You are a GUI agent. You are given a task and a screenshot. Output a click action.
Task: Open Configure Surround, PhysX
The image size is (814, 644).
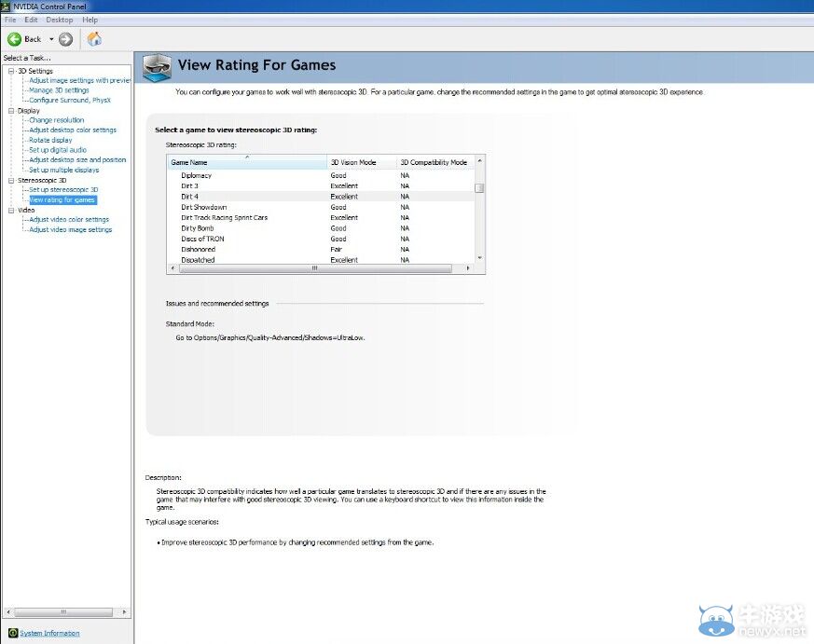70,100
